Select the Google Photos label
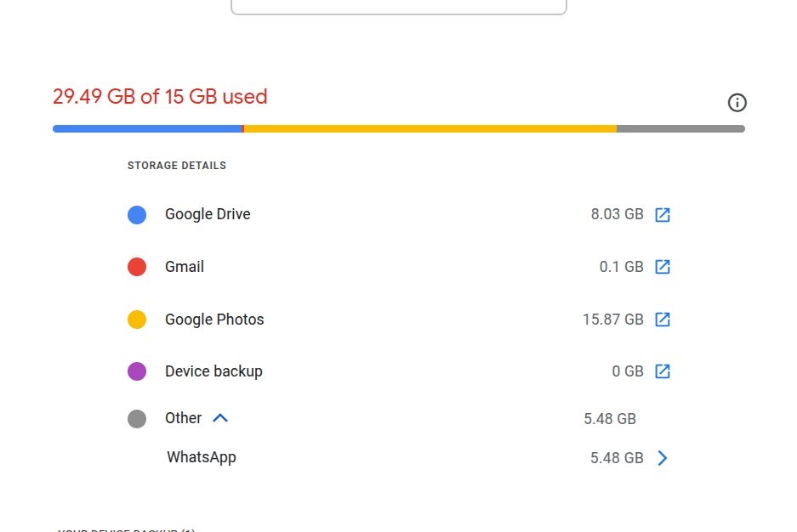Image resolution: width=797 pixels, height=532 pixels. click(x=214, y=320)
